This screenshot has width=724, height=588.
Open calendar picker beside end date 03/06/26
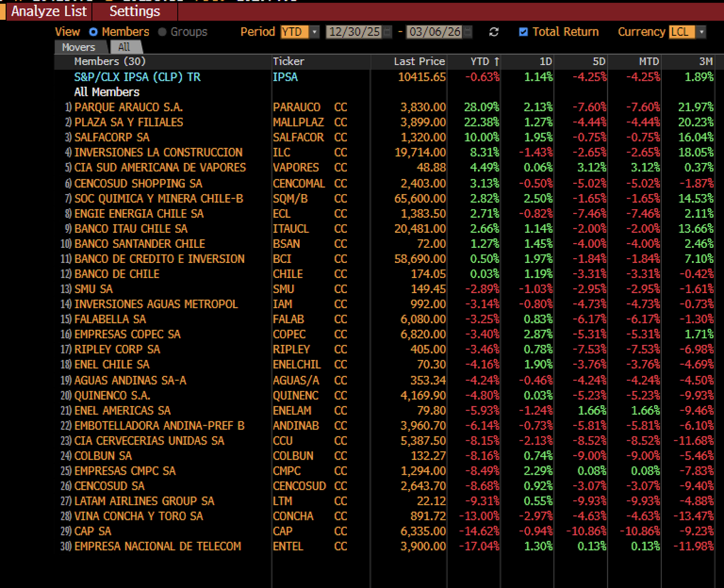coord(468,32)
